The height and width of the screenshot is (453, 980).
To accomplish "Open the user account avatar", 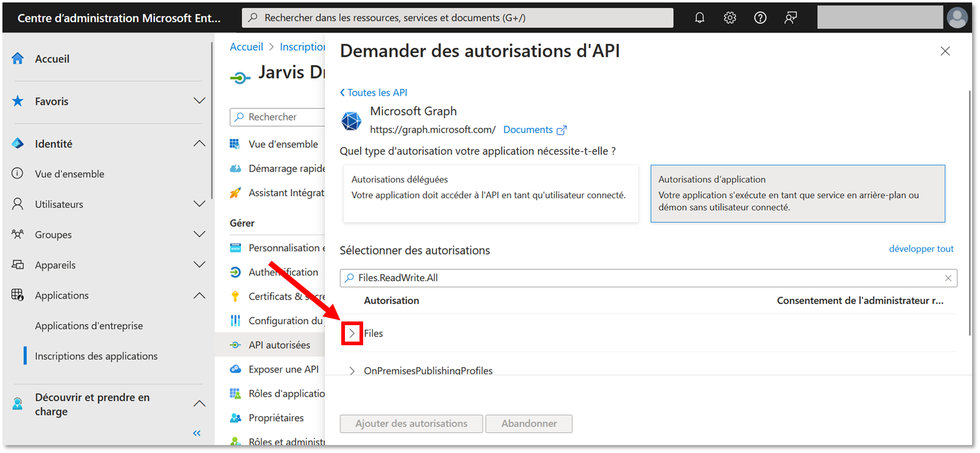I will coord(957,18).
